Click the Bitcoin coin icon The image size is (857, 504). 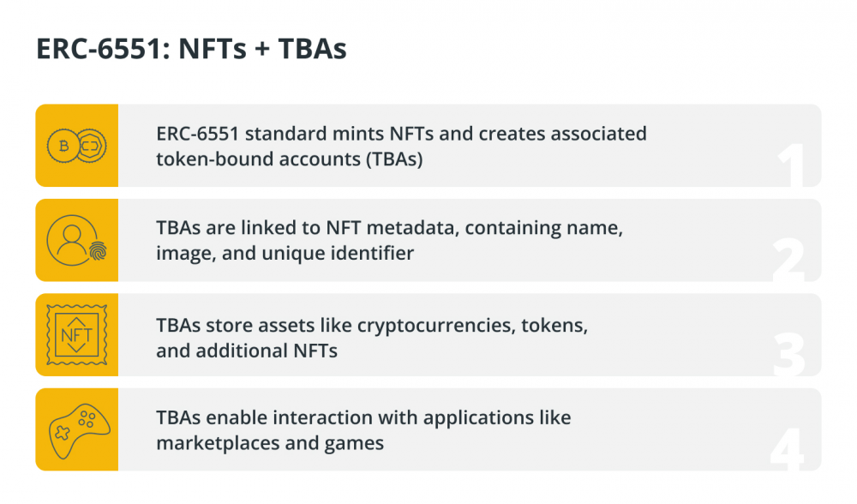[x=63, y=146]
